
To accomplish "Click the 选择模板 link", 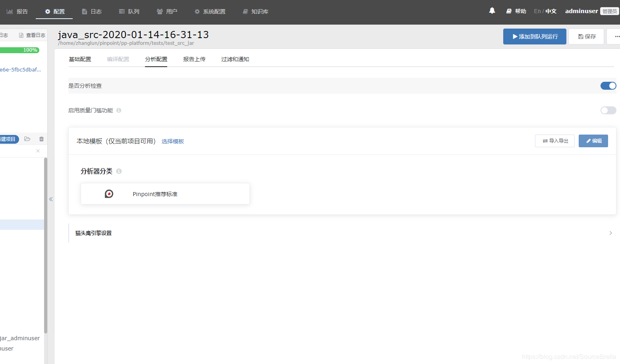I will [173, 141].
